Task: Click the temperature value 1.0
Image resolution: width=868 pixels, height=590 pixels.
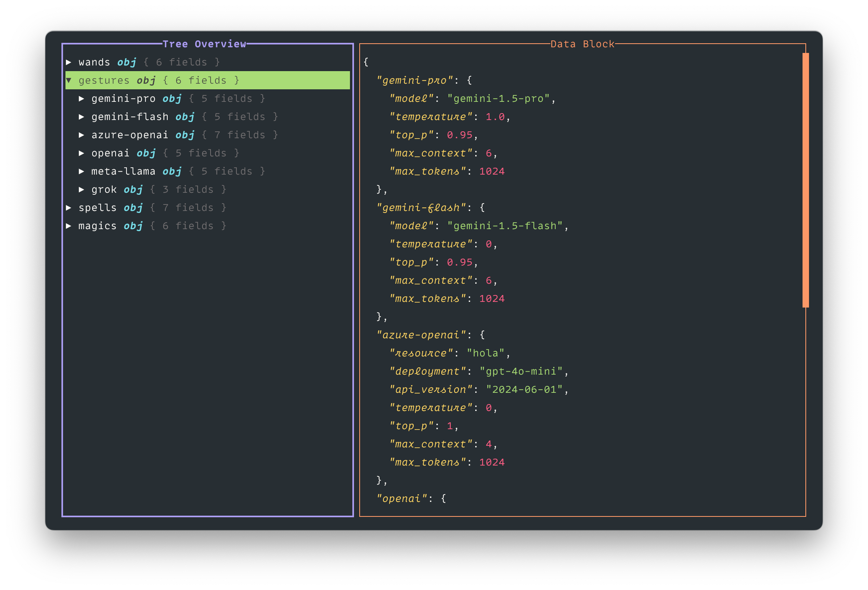Action: (495, 117)
